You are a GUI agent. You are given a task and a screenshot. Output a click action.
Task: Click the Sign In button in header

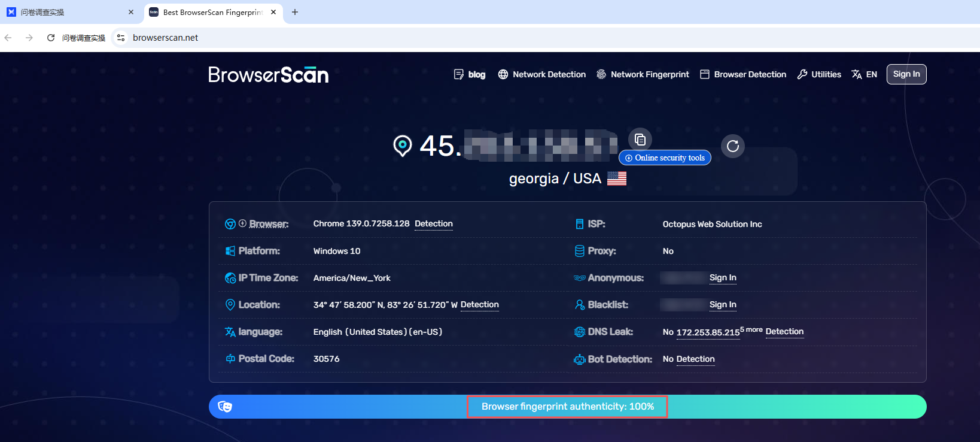pos(906,74)
